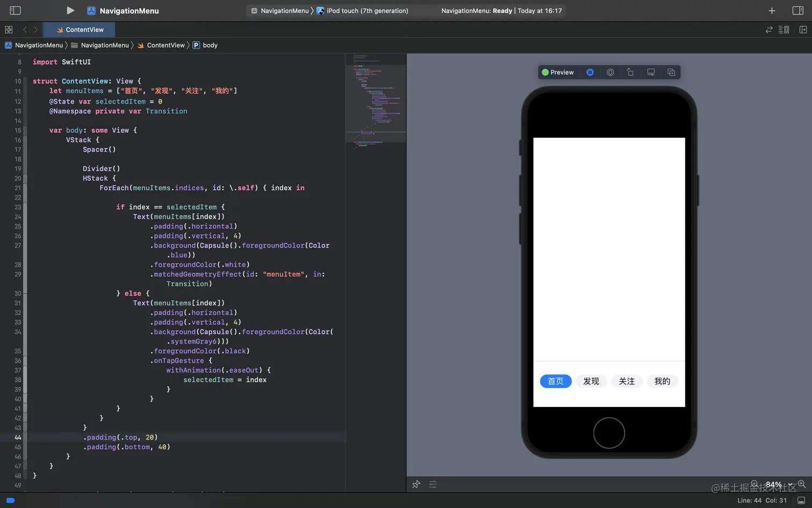The image size is (812, 508).
Task: Click the "withAnimation(.easeOut) {" line
Action: [x=219, y=370]
